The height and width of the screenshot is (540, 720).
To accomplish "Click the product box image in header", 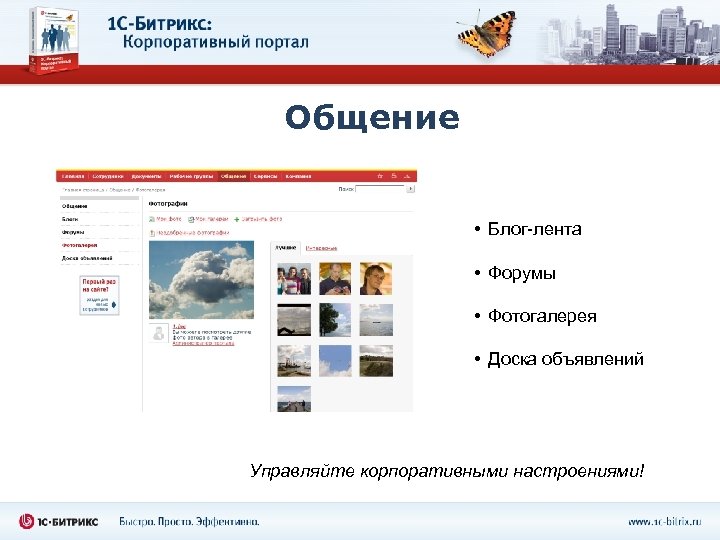I will 52,40.
